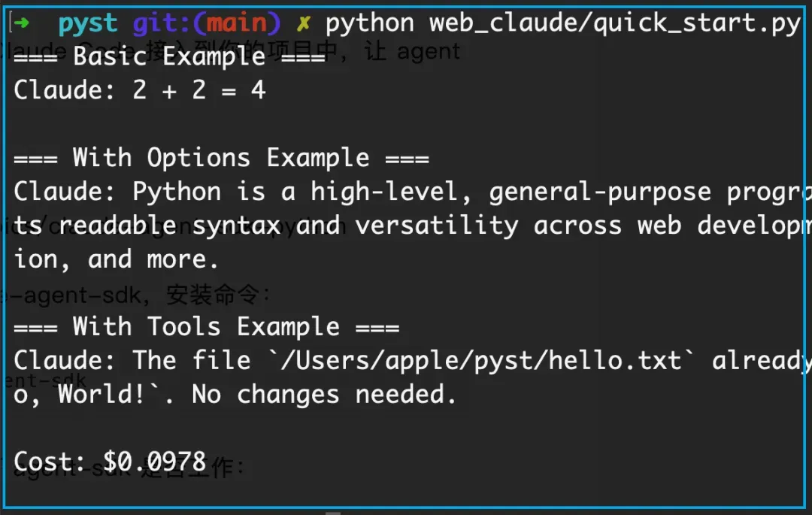Screen dimensions: 812x515
Task: Click the yellow x dirty-status marker
Action: (304, 23)
